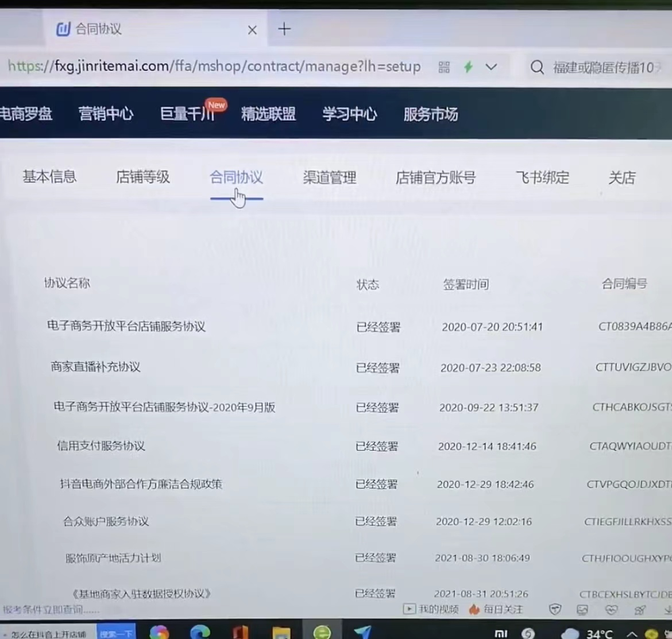Open 信用支付服务协议 agreement
This screenshot has height=639, width=672.
click(x=101, y=446)
